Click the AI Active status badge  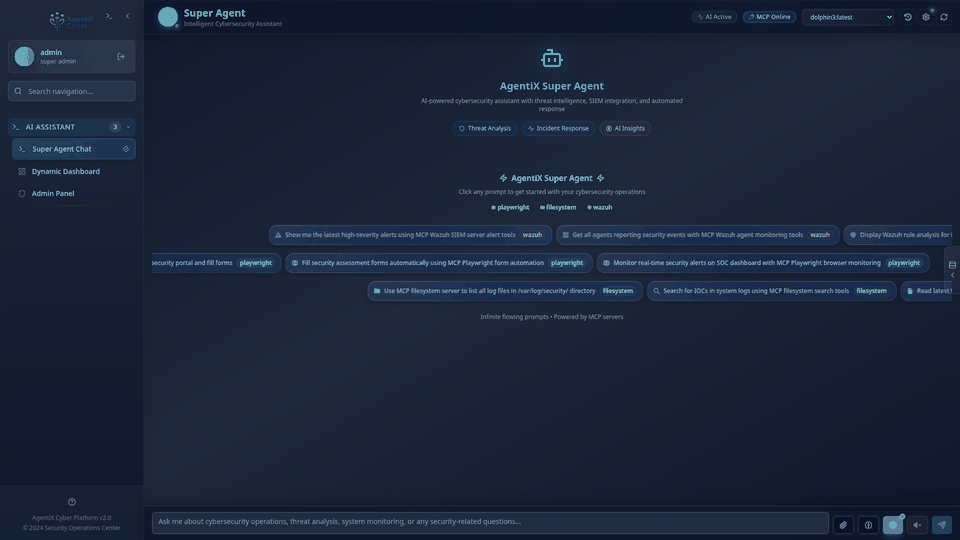(x=714, y=17)
